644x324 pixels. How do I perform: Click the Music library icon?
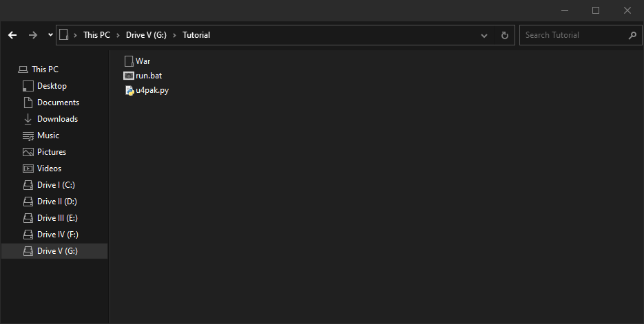pos(28,136)
